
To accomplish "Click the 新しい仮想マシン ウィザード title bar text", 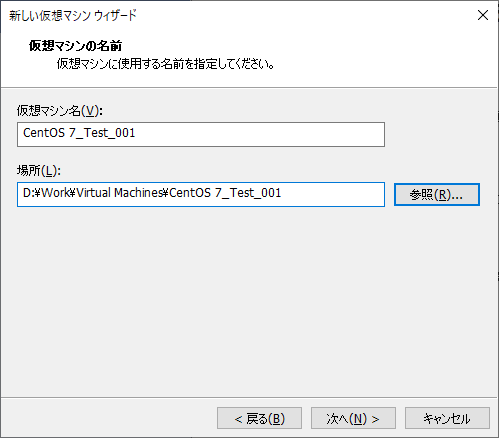I will tap(73, 15).
